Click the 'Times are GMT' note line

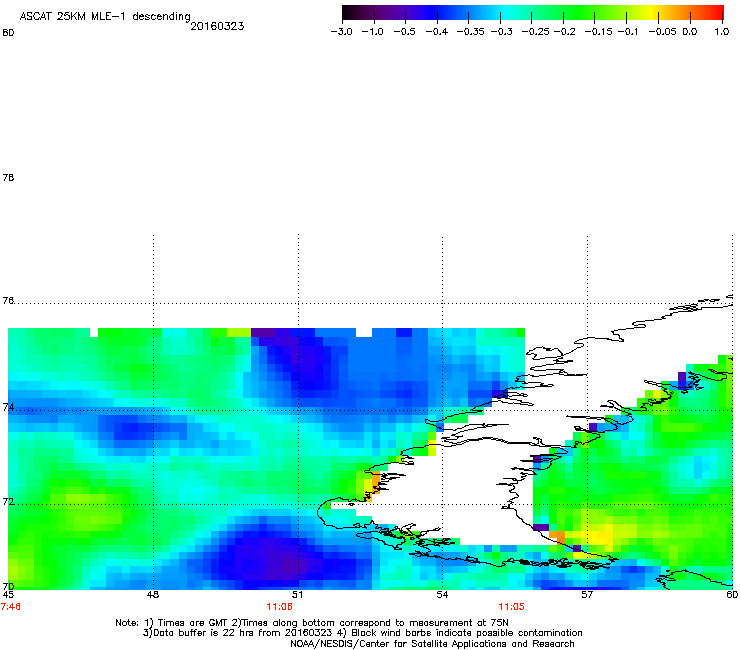pos(312,623)
